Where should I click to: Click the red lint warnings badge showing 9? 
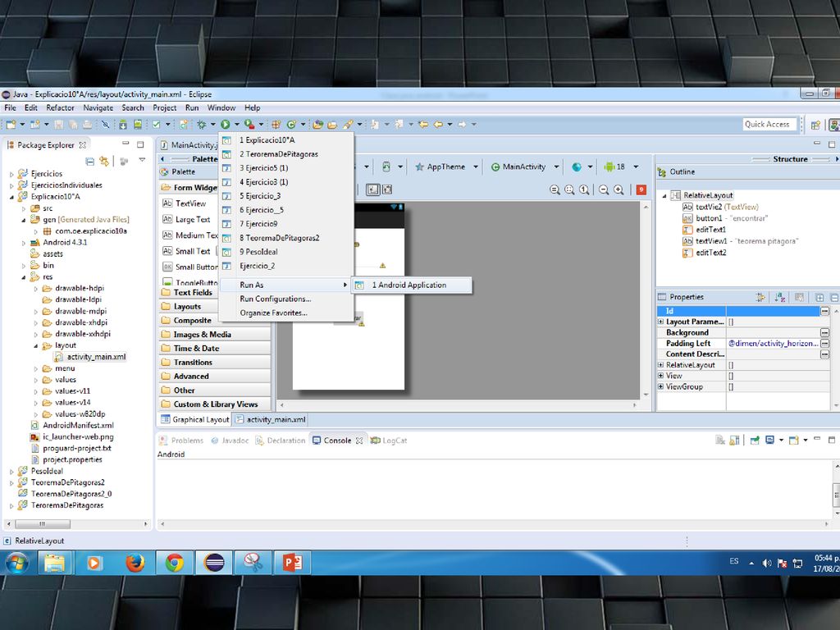pyautogui.click(x=641, y=189)
